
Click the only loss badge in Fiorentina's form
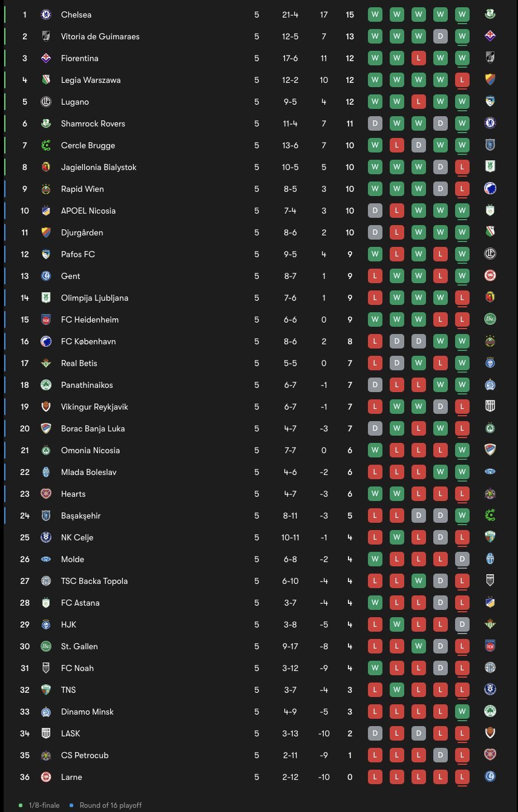click(x=419, y=58)
